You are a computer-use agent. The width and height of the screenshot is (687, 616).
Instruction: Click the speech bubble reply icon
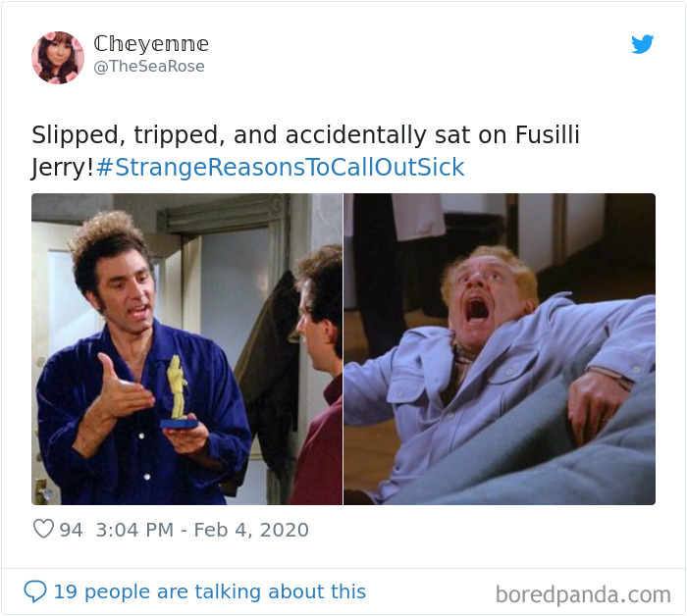pyautogui.click(x=35, y=591)
